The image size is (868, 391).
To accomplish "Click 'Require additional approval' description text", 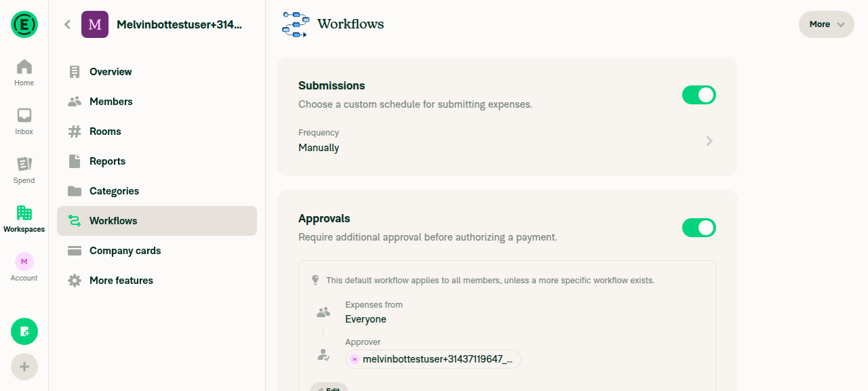I will [x=428, y=237].
